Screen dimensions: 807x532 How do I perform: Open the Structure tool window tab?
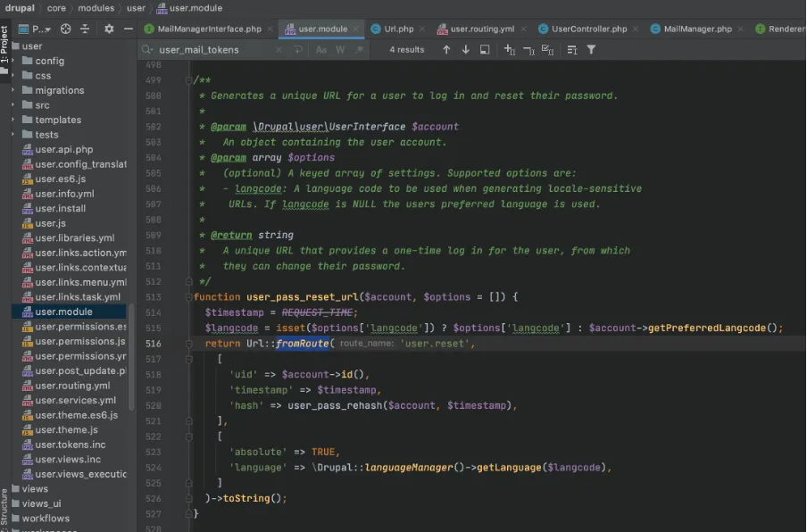[x=4, y=510]
